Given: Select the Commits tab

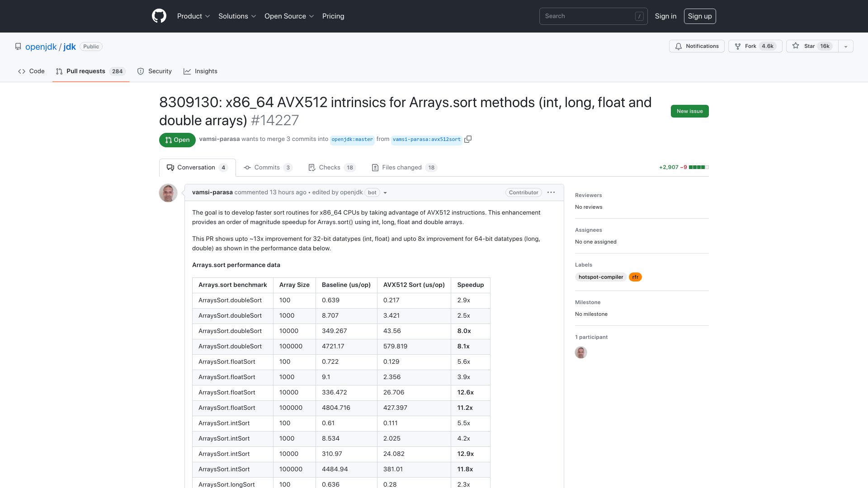Looking at the screenshot, I should pyautogui.click(x=268, y=168).
